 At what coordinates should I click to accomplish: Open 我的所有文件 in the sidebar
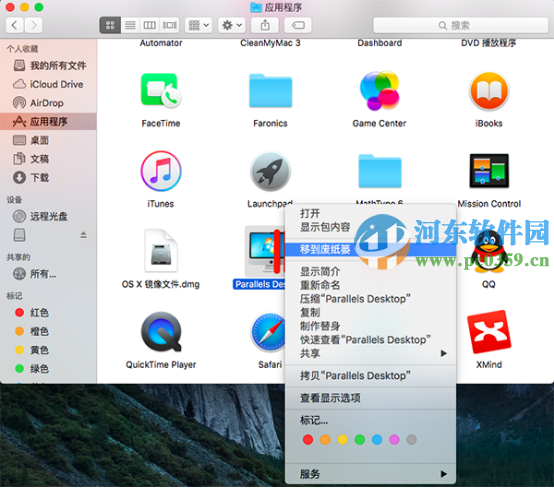48,65
